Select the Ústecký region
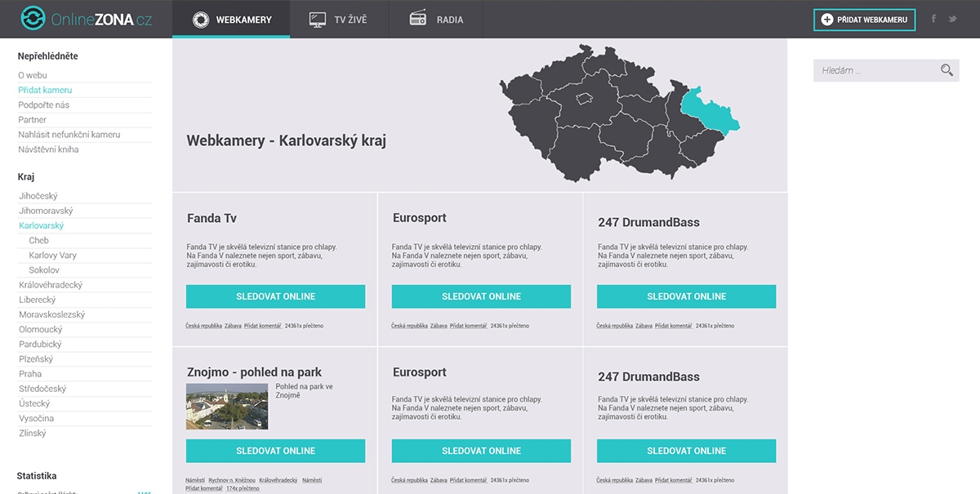The image size is (980, 494). [34, 403]
